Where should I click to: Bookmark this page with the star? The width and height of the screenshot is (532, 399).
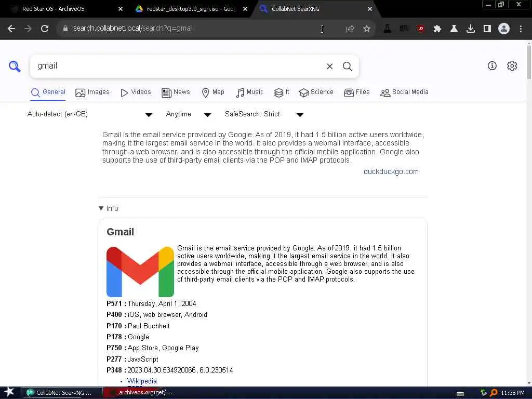366,29
